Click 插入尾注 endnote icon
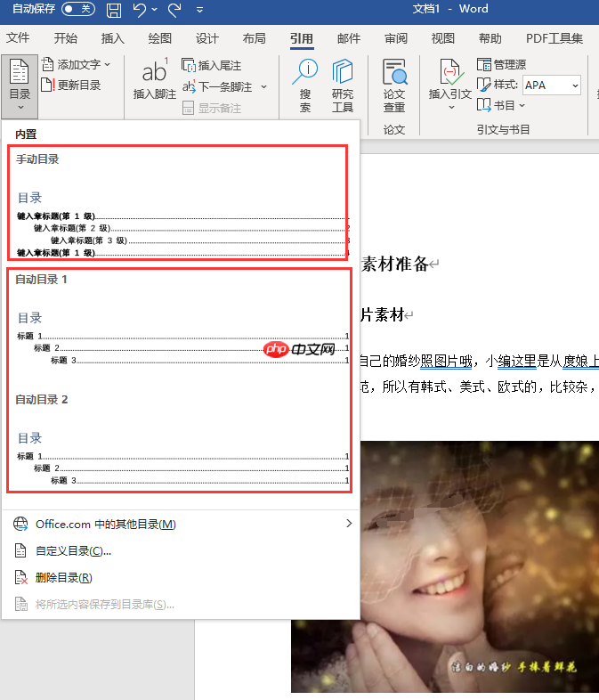Viewport: 599px width, 700px height. pyautogui.click(x=188, y=65)
